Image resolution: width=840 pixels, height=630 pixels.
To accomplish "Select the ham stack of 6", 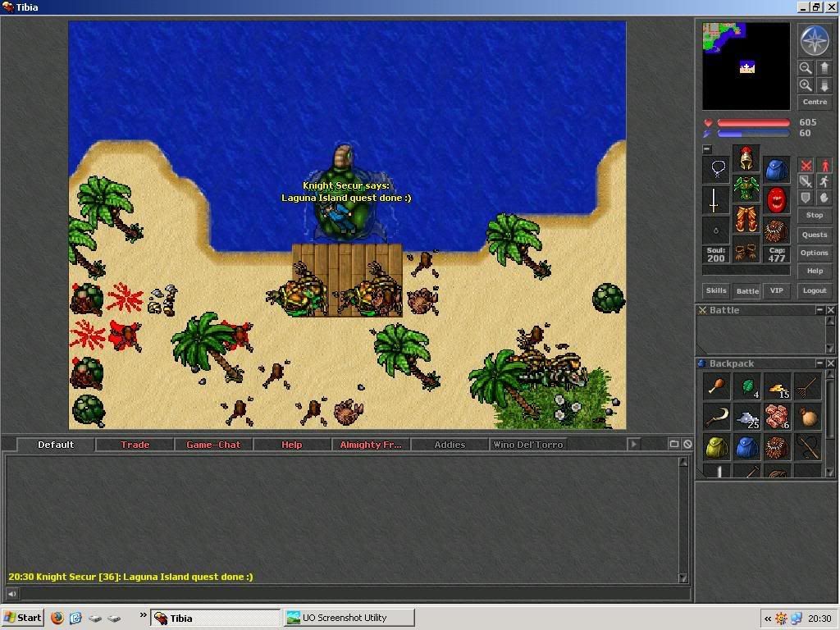I will pos(777,416).
